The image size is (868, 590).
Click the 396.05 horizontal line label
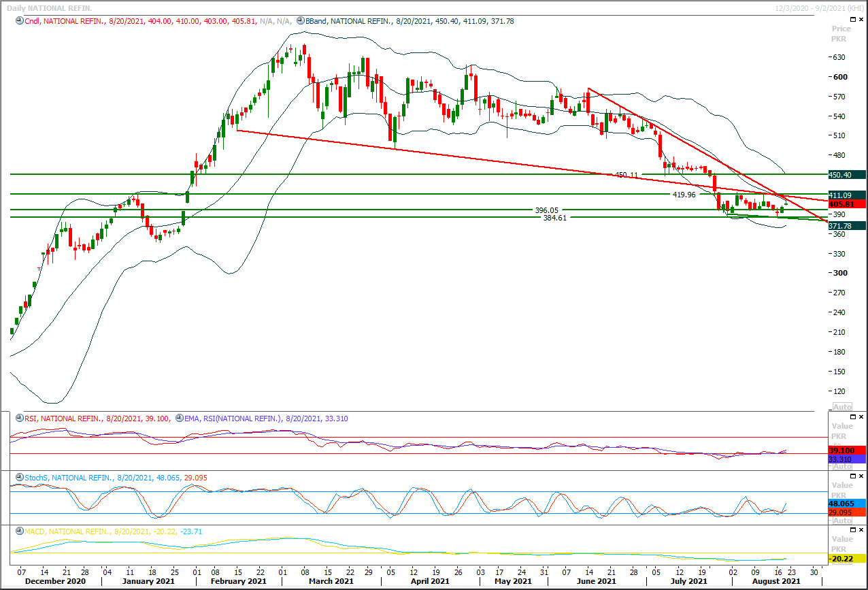click(546, 210)
